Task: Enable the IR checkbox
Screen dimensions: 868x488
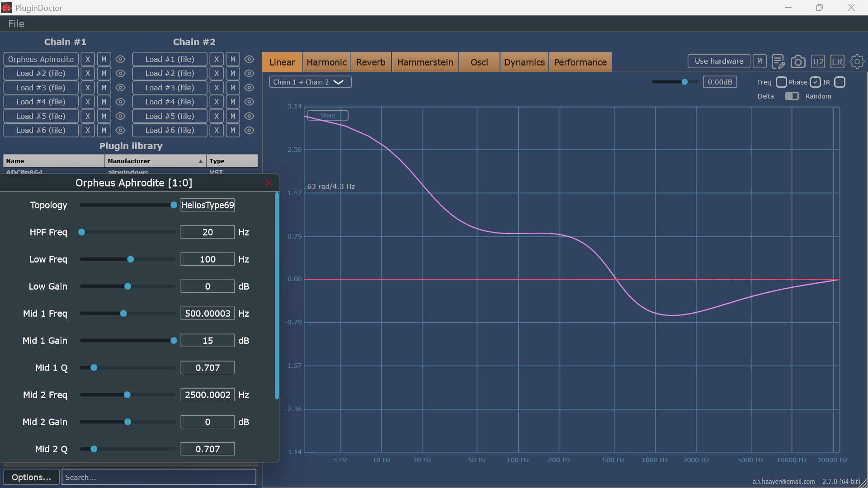Action: pos(840,82)
